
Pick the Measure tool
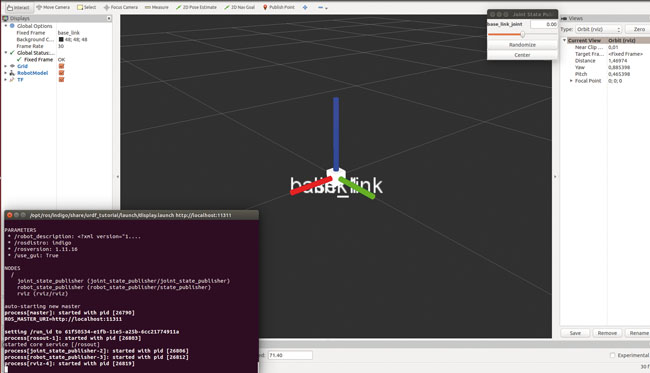156,7
